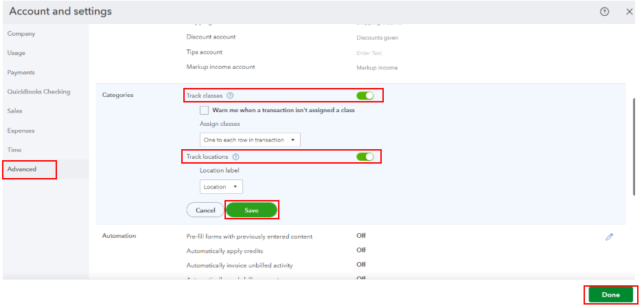Click the help icon beside Track classes
This screenshot has height=308, width=644.
point(230,96)
